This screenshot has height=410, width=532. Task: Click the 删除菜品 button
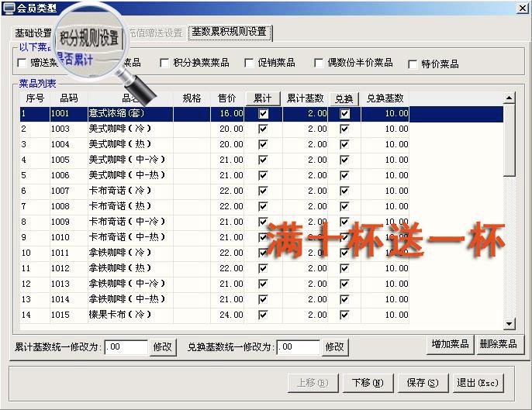tap(499, 344)
